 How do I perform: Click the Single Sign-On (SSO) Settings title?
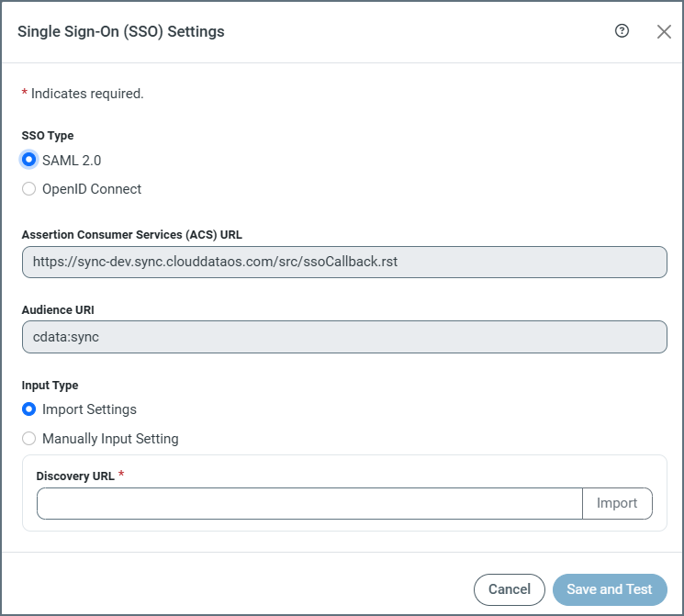(x=121, y=31)
